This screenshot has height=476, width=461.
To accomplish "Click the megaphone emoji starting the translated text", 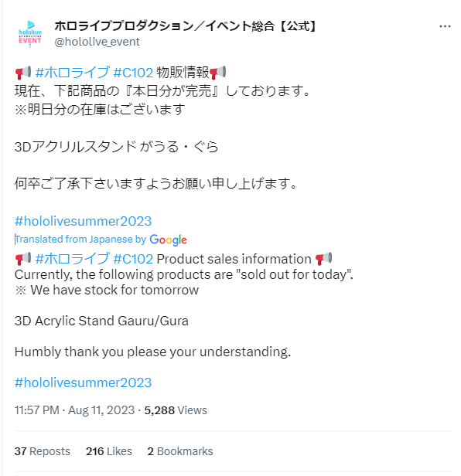I will click(23, 259).
